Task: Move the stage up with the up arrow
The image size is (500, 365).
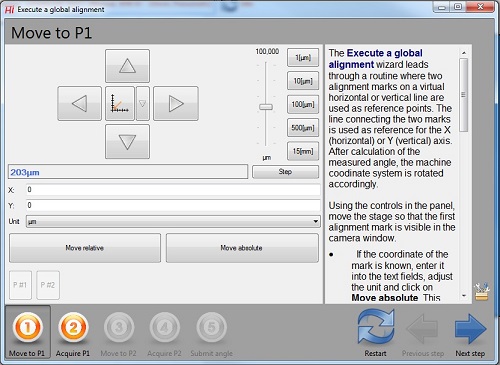Action: click(x=127, y=66)
